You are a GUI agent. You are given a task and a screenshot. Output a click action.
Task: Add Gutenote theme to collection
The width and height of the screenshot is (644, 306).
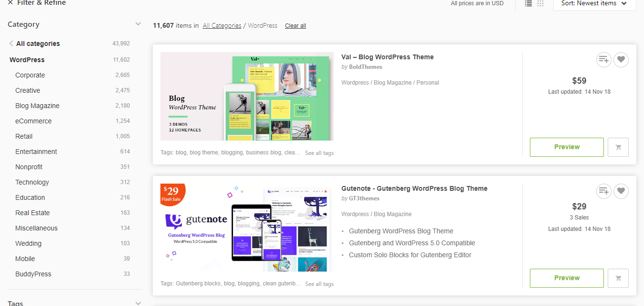coord(604,191)
